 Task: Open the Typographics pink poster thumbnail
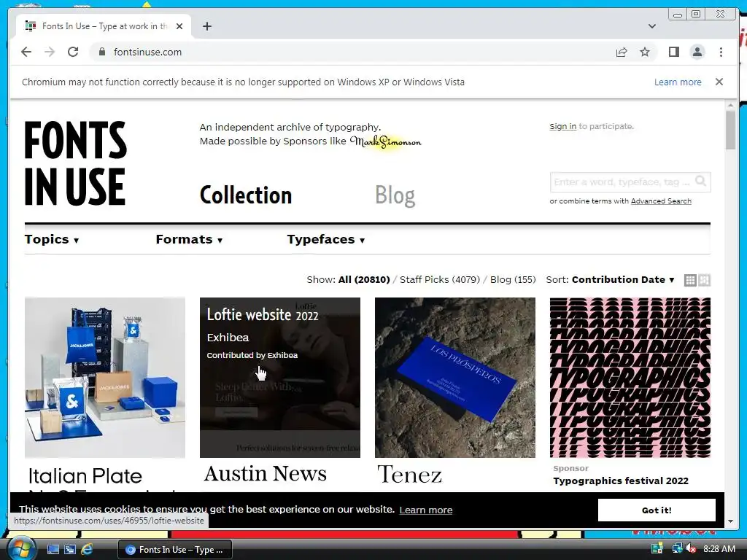pos(630,378)
